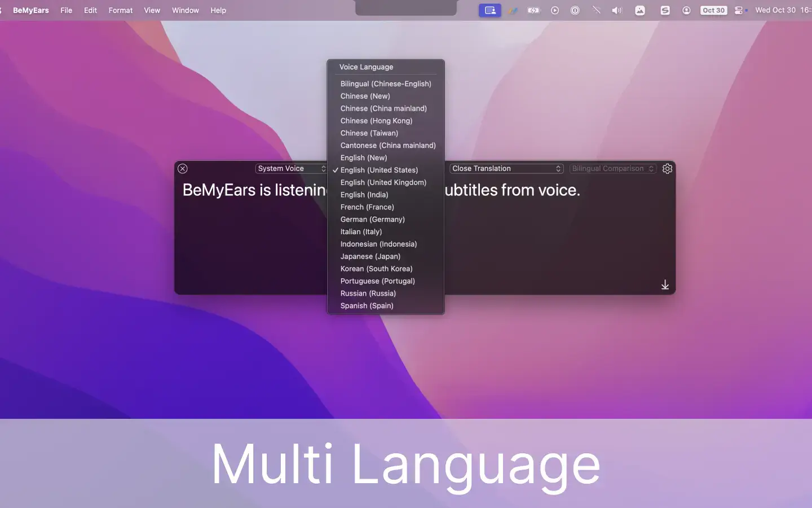Open the BeMyEars menu bar status icon
Viewport: 812px width, 508px height.
coord(489,10)
